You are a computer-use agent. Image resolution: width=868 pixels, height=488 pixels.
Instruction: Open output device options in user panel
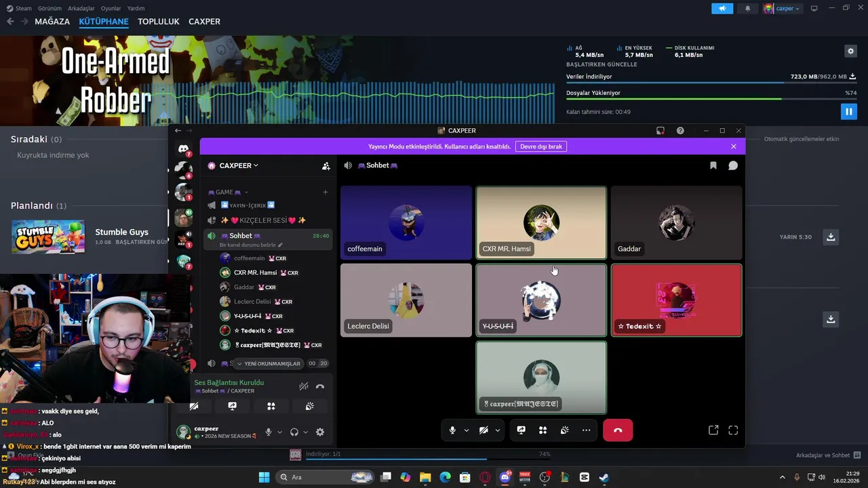click(305, 432)
